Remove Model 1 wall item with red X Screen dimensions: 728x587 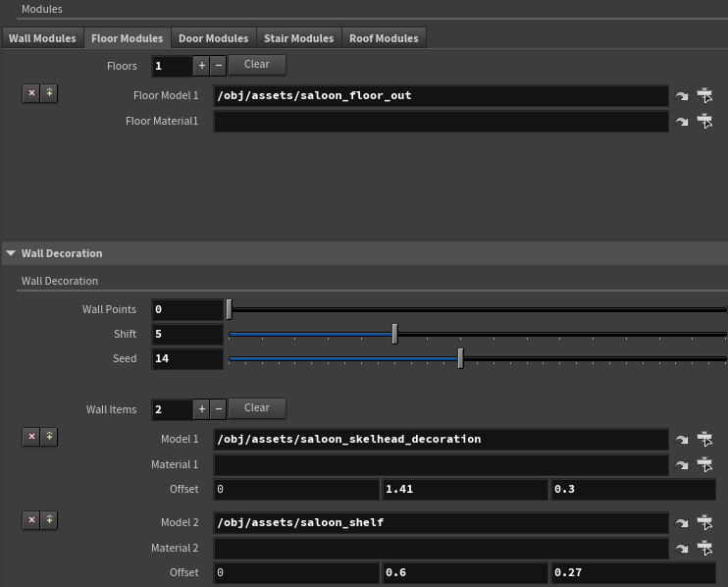tap(31, 437)
